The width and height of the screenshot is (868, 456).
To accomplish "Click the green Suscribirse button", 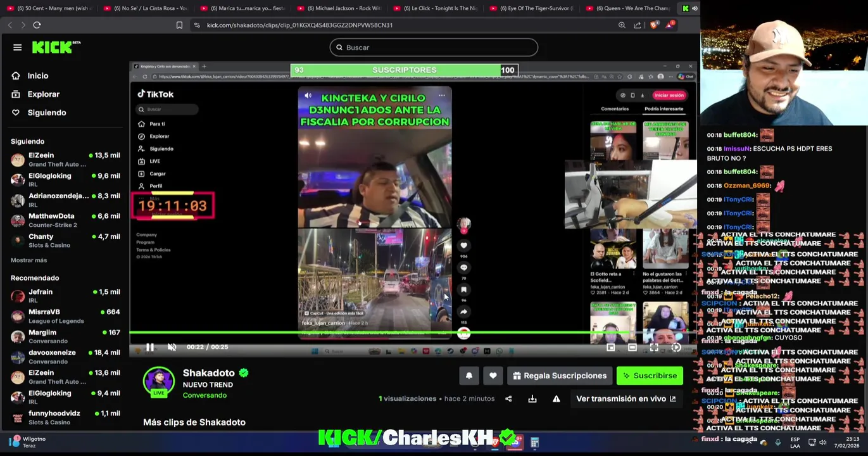I will click(x=650, y=376).
